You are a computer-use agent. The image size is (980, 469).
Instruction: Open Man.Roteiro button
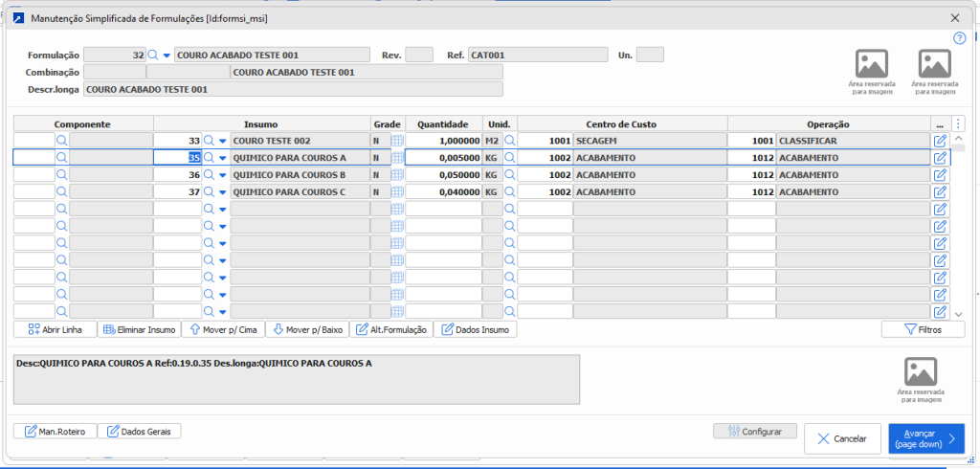[x=54, y=431]
